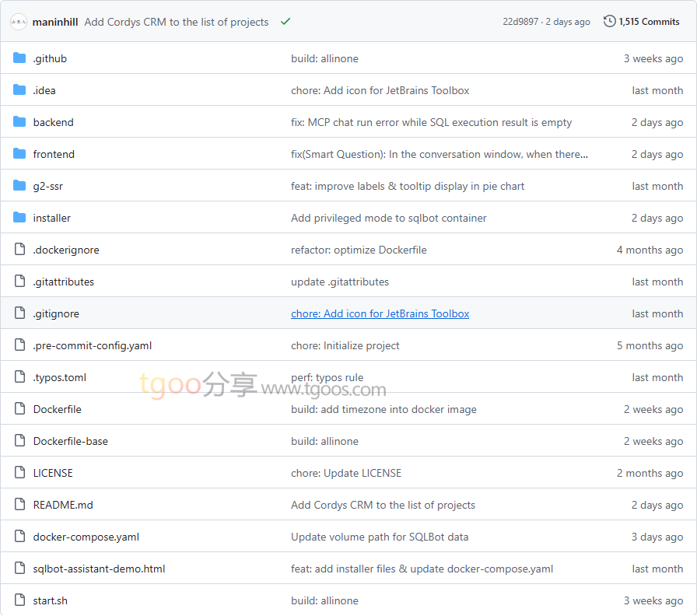Open commit hash 22d9897
Screen dimensions: 697x616
tap(520, 22)
